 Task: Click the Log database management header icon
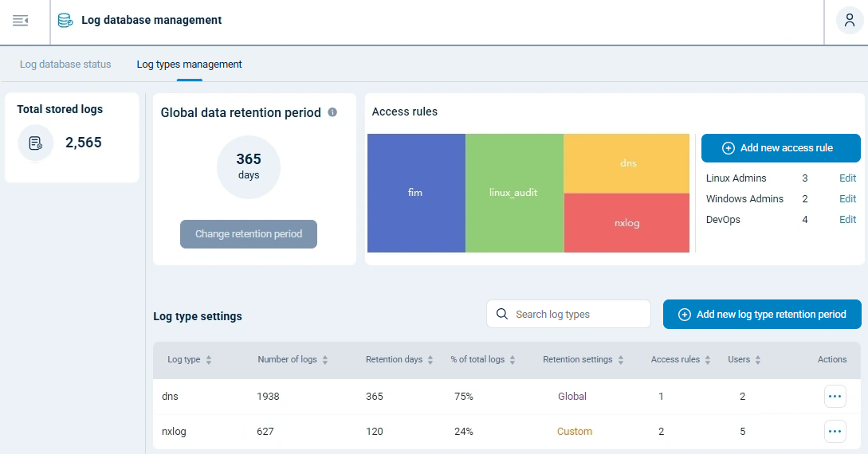pyautogui.click(x=65, y=21)
